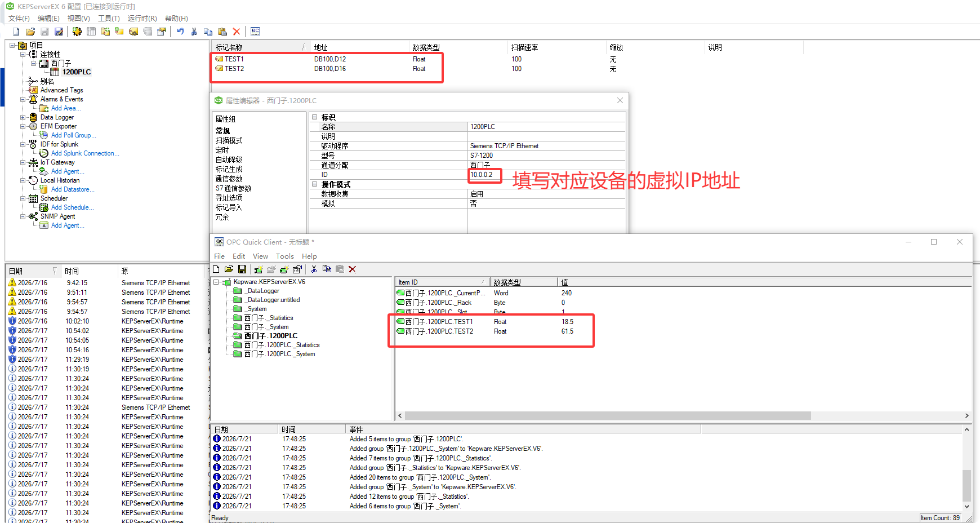Select Advanced Tags in project tree
This screenshot has width=980, height=523.
tap(61, 90)
